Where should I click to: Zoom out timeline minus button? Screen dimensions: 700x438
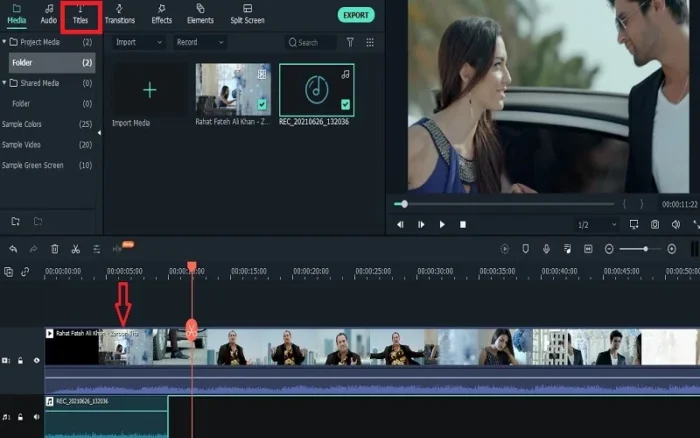609,249
